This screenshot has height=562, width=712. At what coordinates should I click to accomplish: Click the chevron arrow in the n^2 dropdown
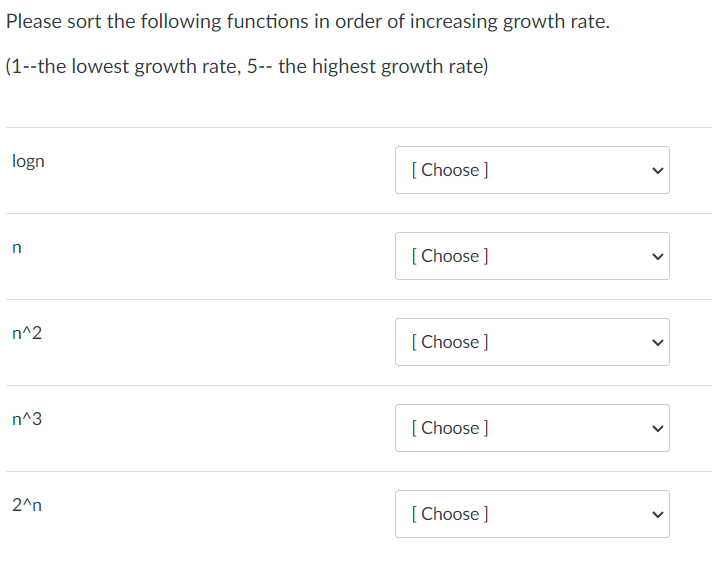tap(656, 342)
